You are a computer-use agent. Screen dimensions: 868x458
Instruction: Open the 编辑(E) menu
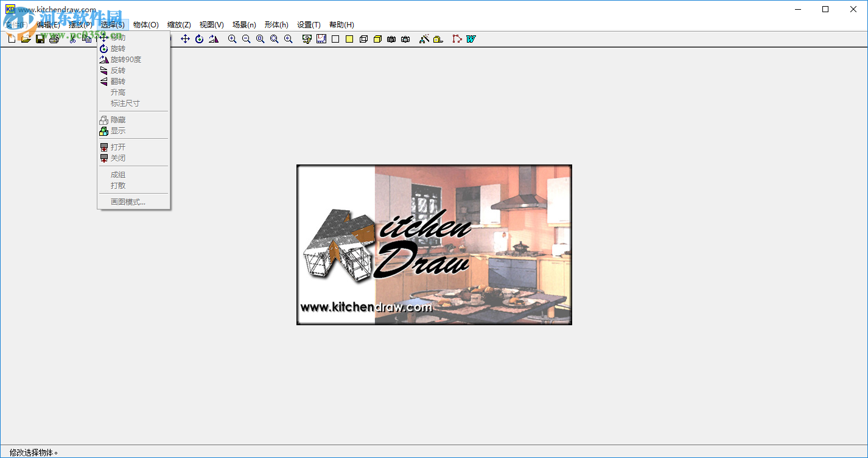tap(48, 25)
